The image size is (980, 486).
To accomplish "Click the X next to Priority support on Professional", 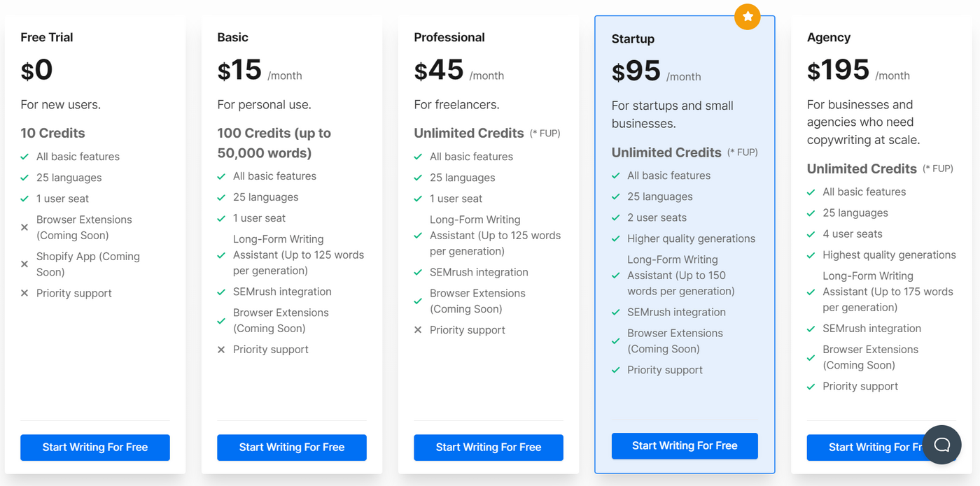I will pos(418,330).
